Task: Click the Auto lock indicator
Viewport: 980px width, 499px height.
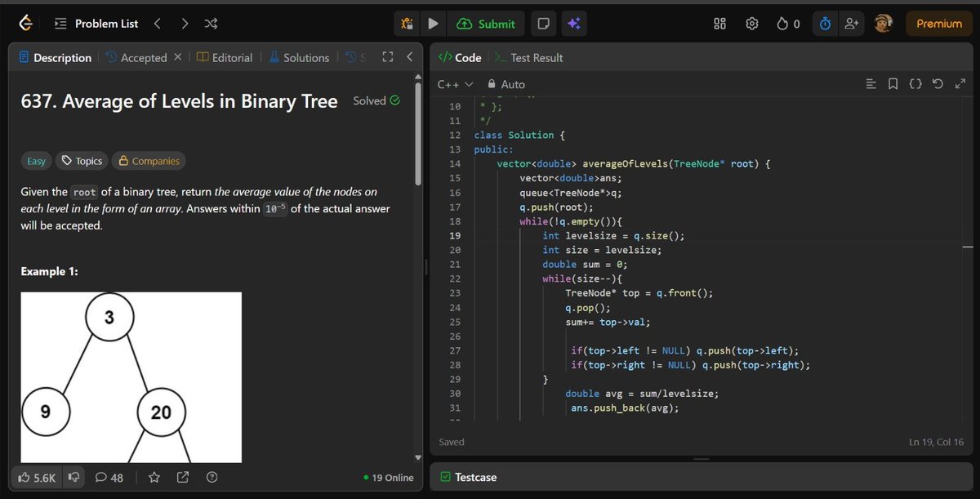Action: [x=506, y=84]
